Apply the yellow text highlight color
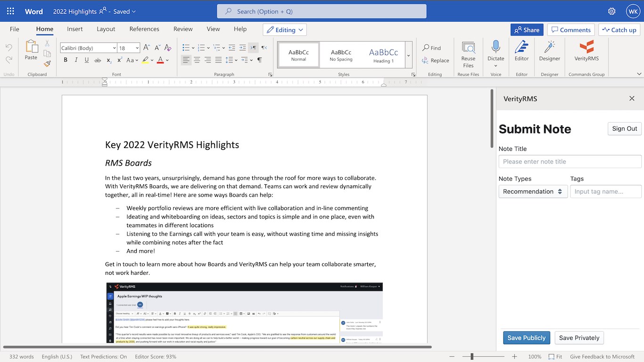The height and width of the screenshot is (362, 644). [145, 60]
